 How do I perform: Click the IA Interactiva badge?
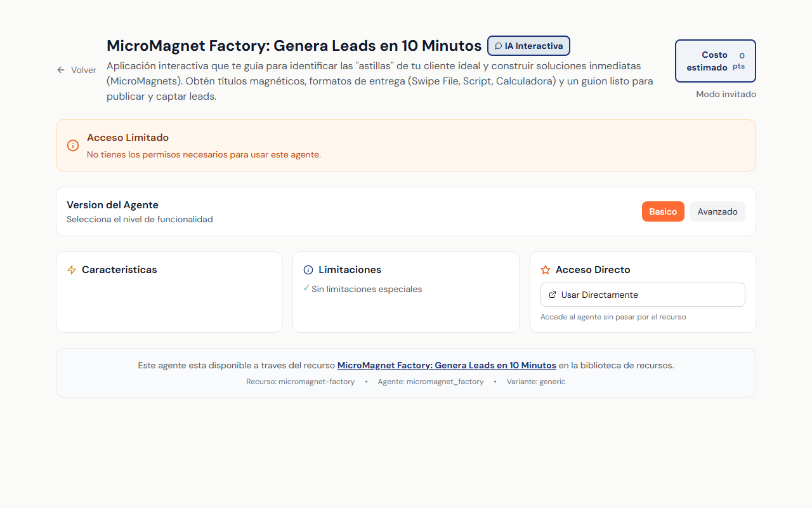(528, 46)
